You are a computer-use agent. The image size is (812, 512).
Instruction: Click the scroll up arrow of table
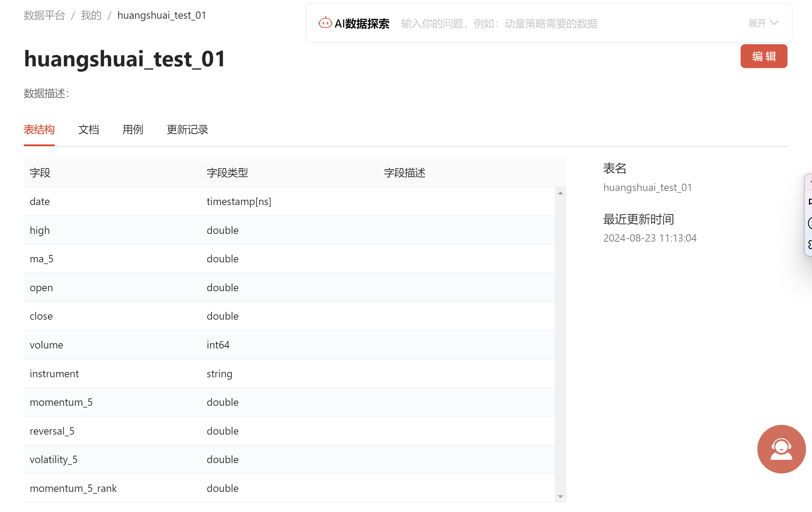[x=560, y=193]
